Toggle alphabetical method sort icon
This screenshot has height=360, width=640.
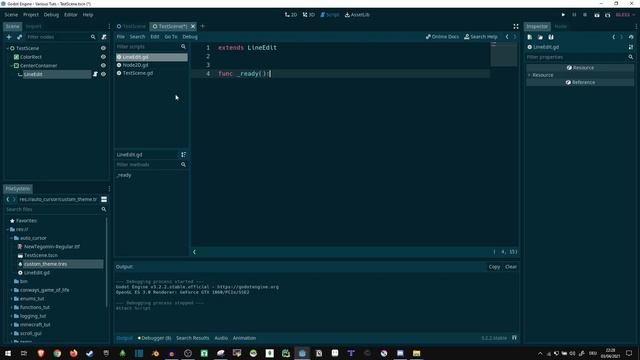tap(183, 155)
